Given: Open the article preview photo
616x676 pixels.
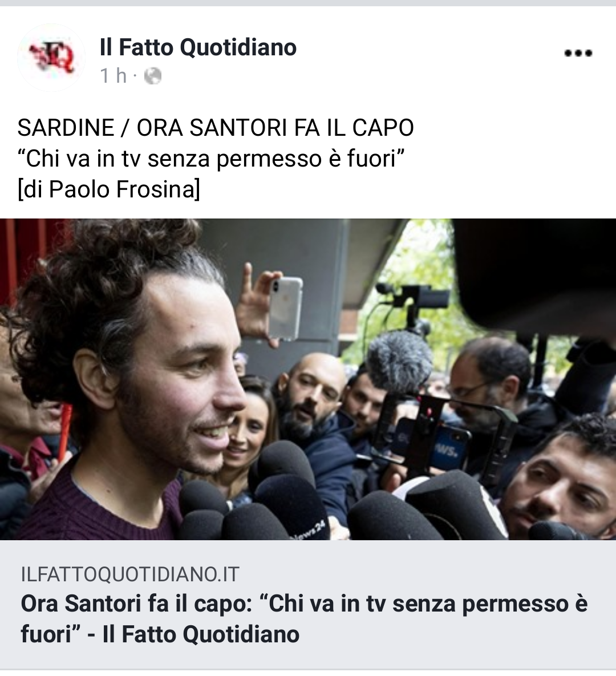Looking at the screenshot, I should pos(308,379).
